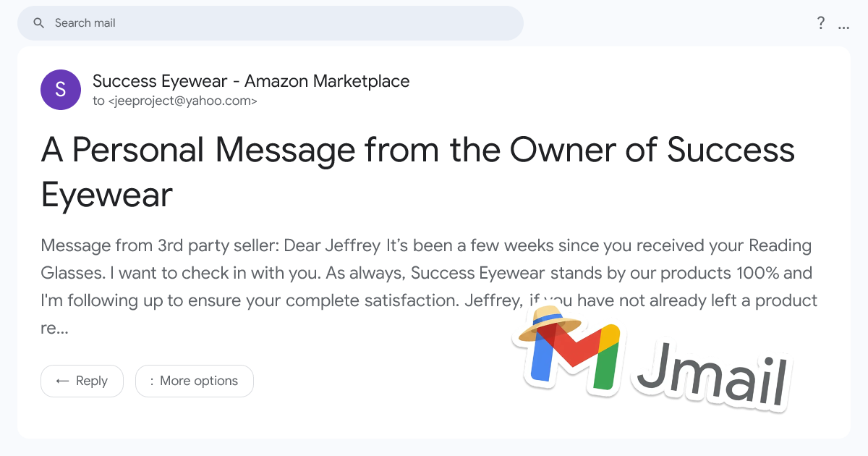This screenshot has height=456, width=868.
Task: Click the sender name Success Eyewear - Amazon Marketplace
Action: coord(250,81)
